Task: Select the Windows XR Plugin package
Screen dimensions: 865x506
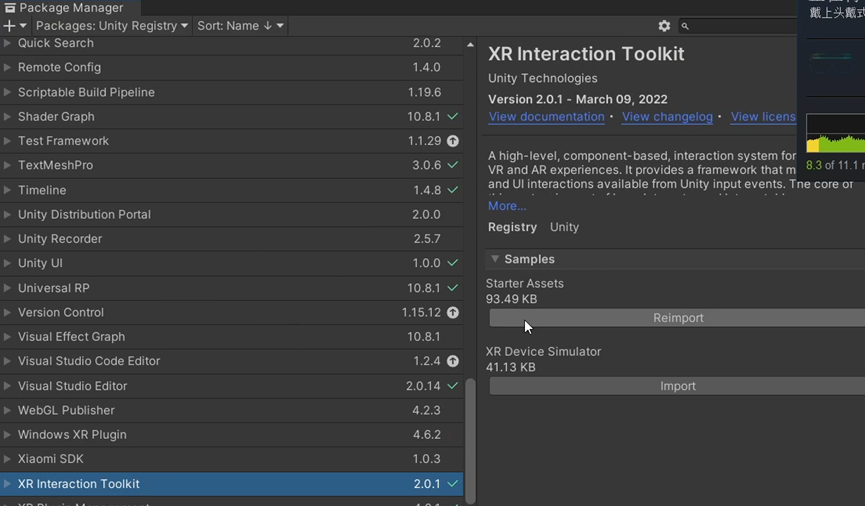Action: pos(232,435)
